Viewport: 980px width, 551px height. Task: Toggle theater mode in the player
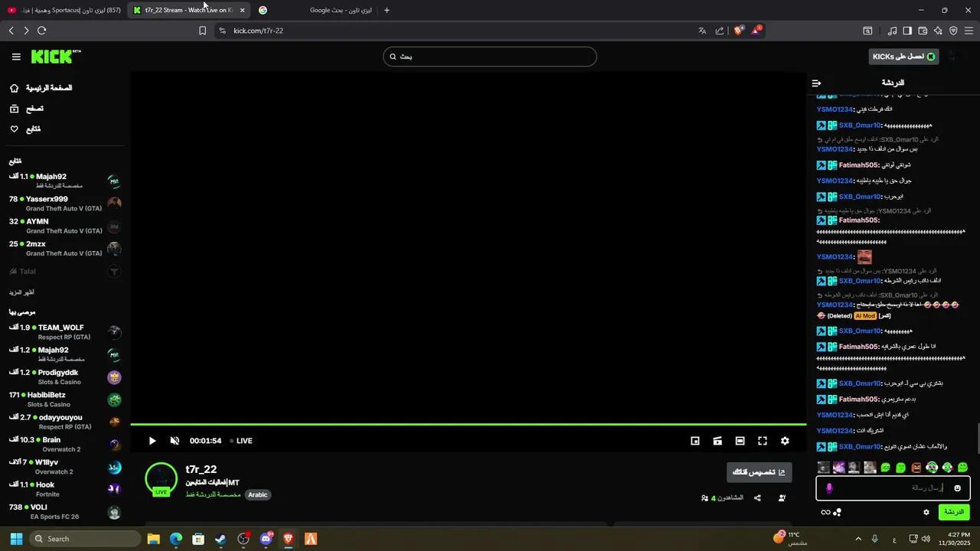tap(740, 441)
